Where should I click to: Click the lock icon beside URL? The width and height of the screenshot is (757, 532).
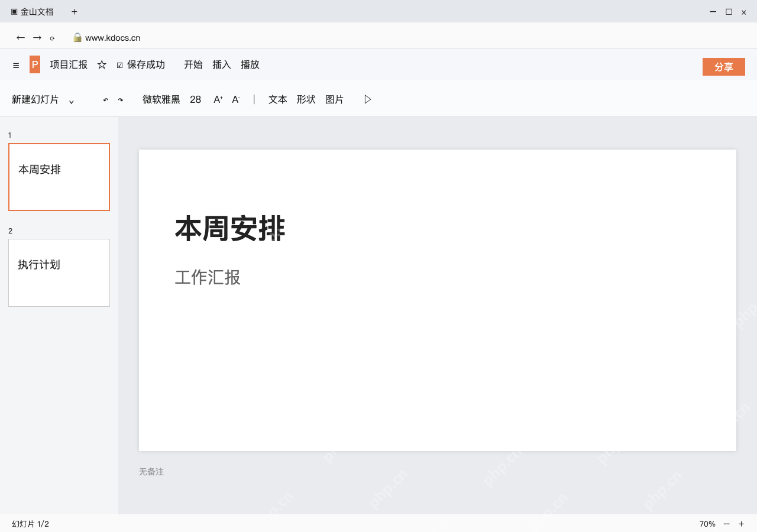click(77, 37)
